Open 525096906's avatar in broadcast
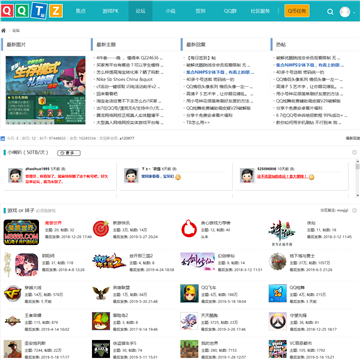Viewport: 360px width, 360px height. click(x=247, y=175)
